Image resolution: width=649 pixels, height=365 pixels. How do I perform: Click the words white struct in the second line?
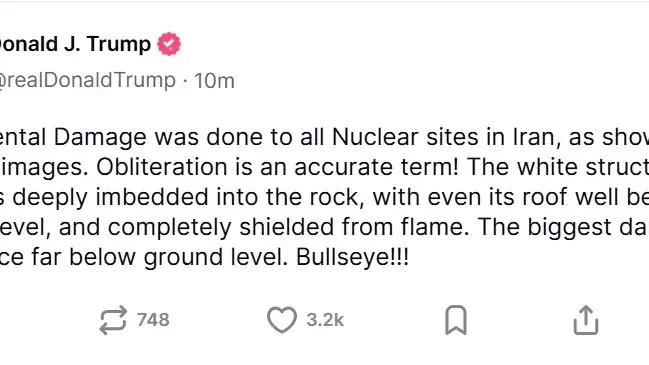click(583, 167)
